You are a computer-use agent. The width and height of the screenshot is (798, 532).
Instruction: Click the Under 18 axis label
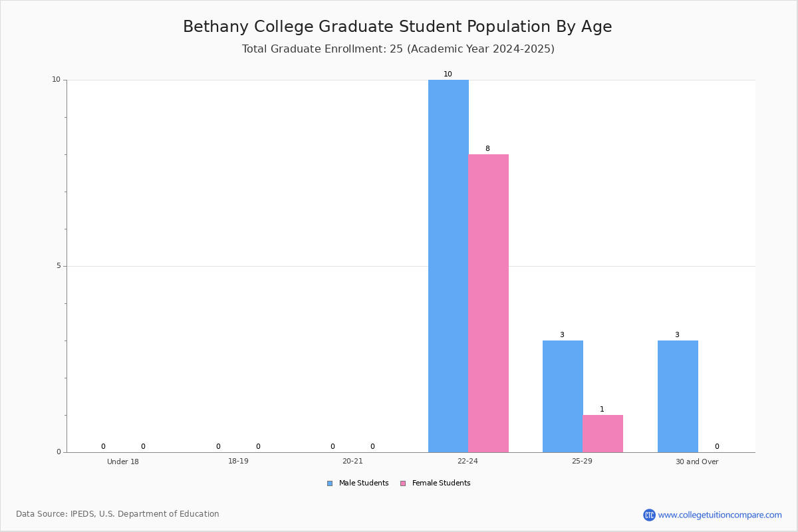pos(123,462)
